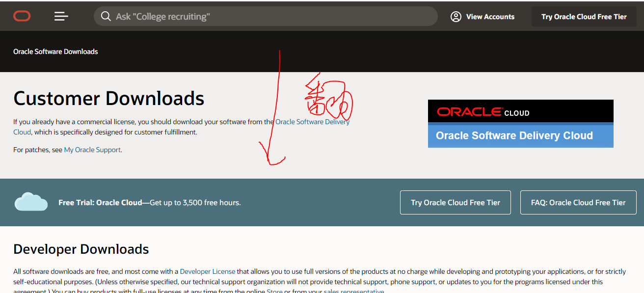Click the cloud icon in the Free Trial banner
Viewport: 644px width, 293px height.
(x=30, y=201)
